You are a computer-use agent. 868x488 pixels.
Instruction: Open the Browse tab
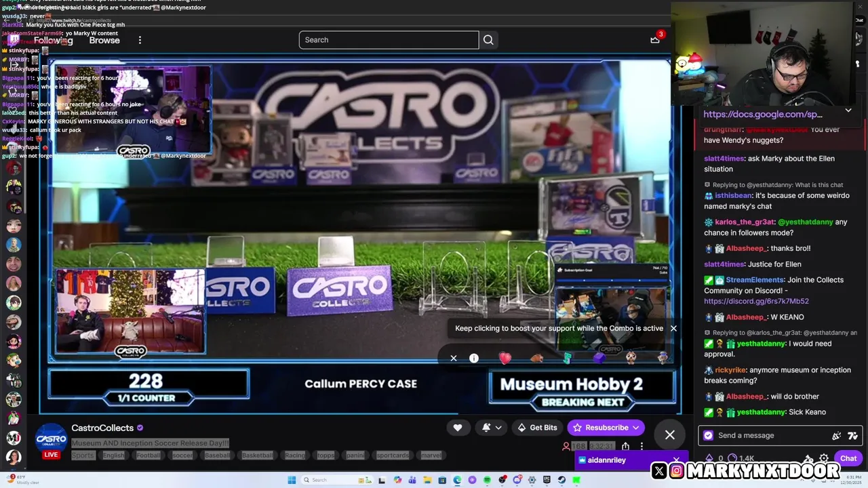[104, 40]
